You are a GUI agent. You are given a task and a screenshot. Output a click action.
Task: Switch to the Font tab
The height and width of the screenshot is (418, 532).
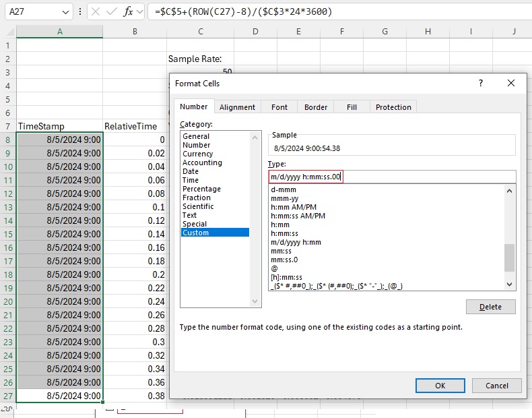coord(279,107)
